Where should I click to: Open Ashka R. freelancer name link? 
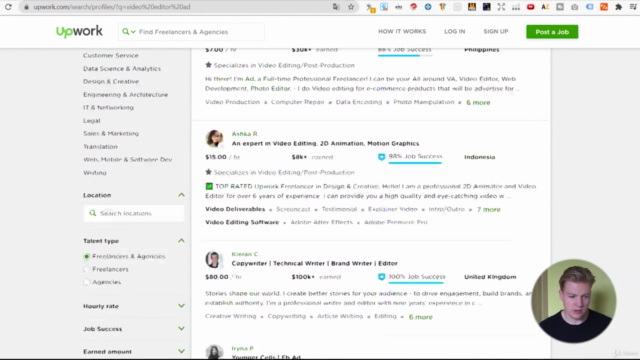click(x=245, y=134)
